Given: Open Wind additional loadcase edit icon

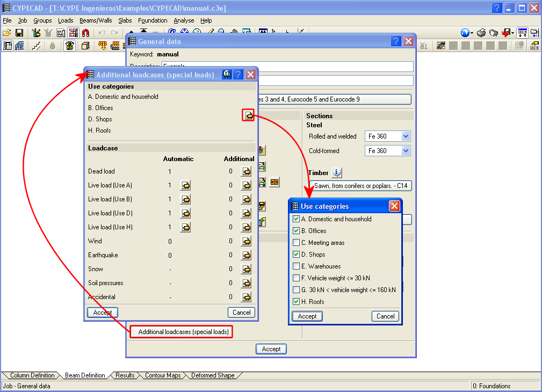Looking at the screenshot, I should [246, 241].
